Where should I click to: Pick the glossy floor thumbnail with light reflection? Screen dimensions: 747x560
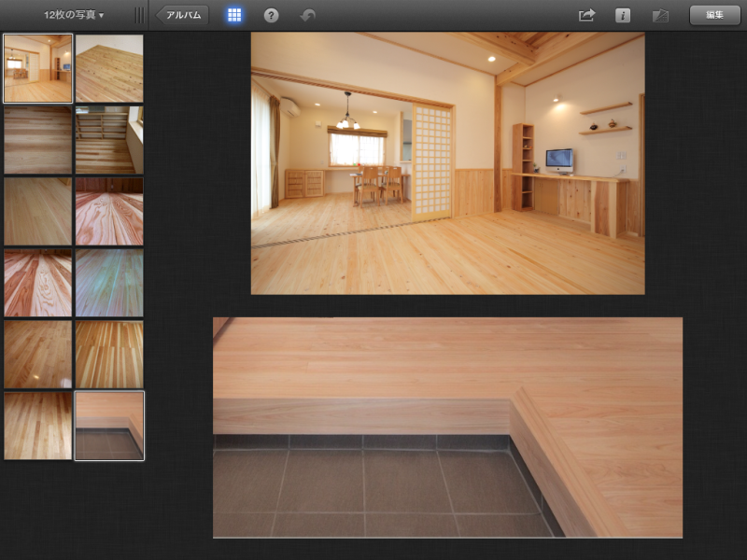click(37, 355)
